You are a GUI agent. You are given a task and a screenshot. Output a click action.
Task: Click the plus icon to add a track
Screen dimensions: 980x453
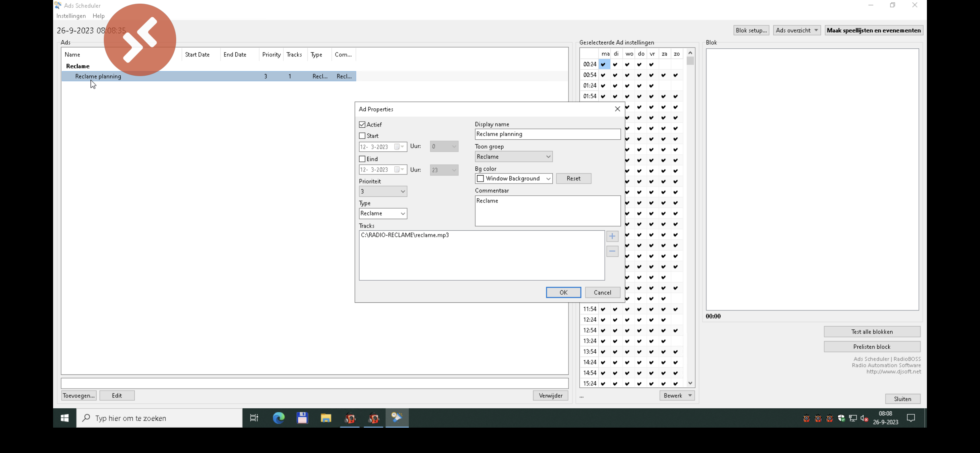pyautogui.click(x=612, y=236)
